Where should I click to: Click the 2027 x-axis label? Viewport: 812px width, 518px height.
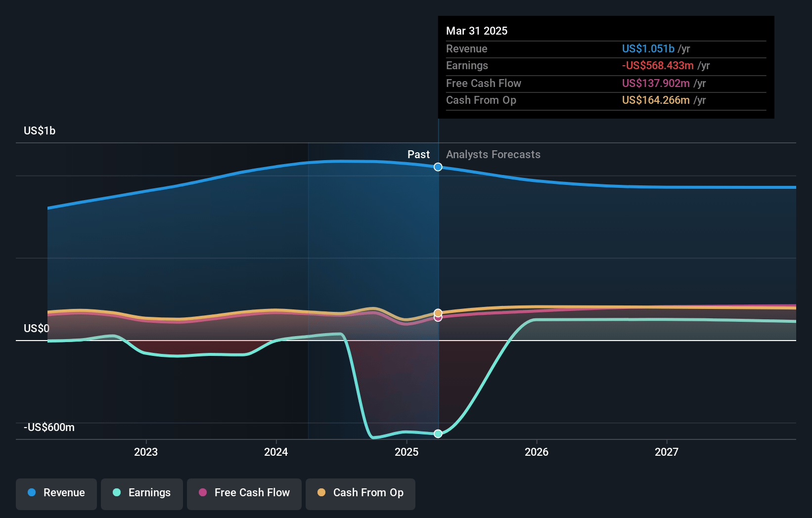[x=667, y=452]
